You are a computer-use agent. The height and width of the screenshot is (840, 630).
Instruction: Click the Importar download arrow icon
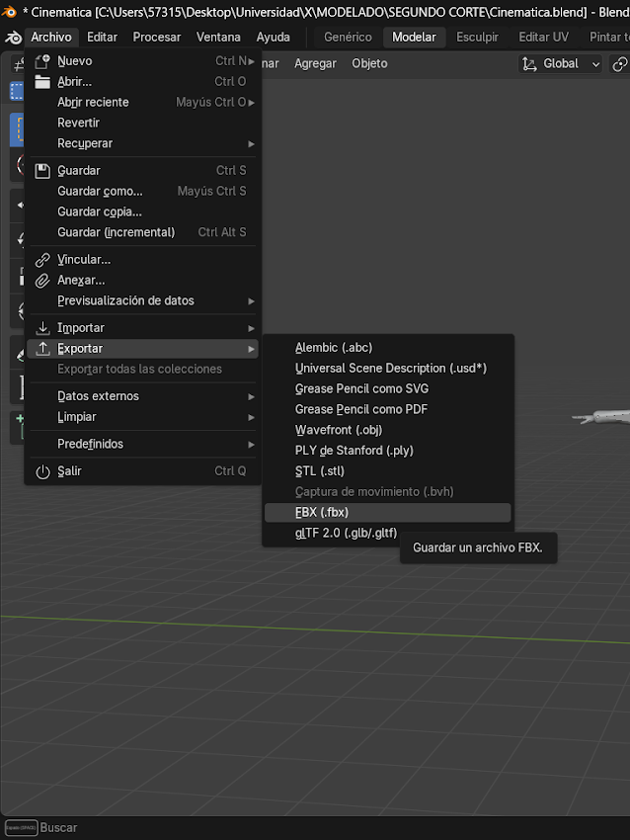42,328
